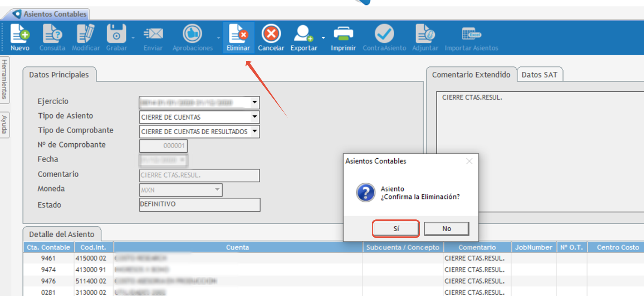This screenshot has width=644, height=296.
Task: Open Importar Asientos from Excel
Action: pyautogui.click(x=472, y=37)
